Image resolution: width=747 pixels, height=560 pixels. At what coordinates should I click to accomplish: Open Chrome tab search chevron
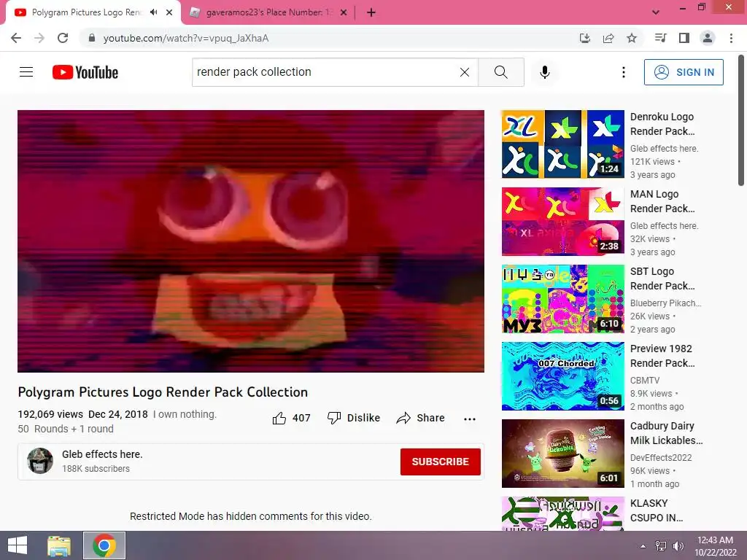click(x=656, y=12)
